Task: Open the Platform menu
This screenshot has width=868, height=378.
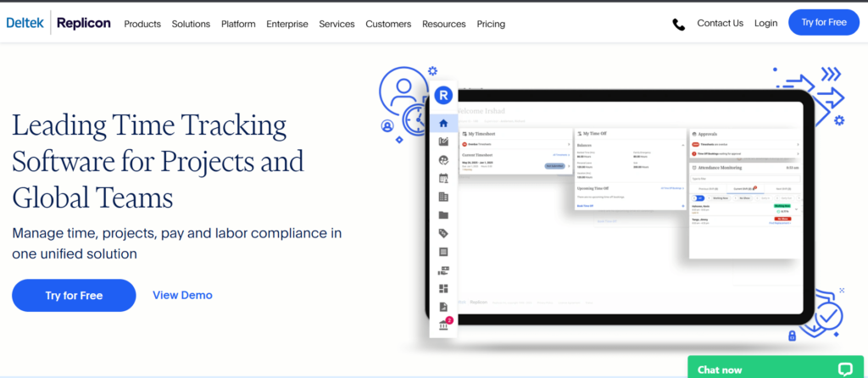Action: (x=238, y=24)
